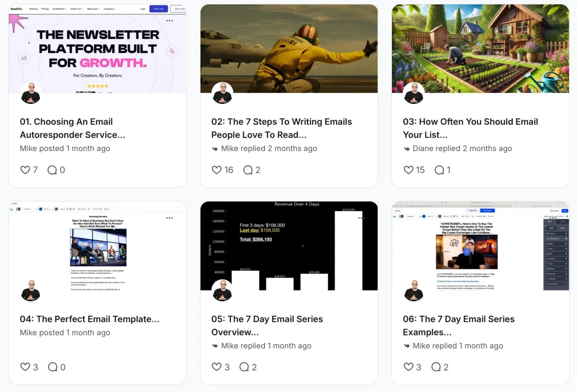
Task: Open post 01. Choosing An Email Autoresponder Service
Action: (73, 128)
